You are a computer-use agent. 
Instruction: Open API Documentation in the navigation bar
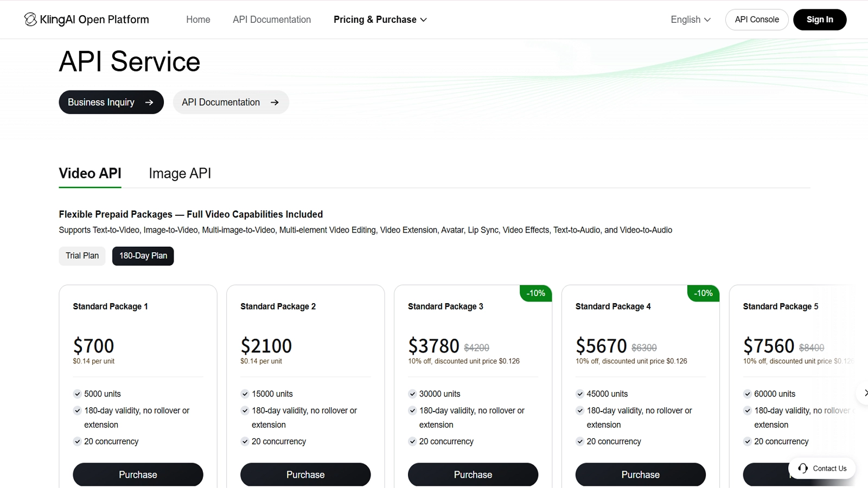pyautogui.click(x=272, y=20)
